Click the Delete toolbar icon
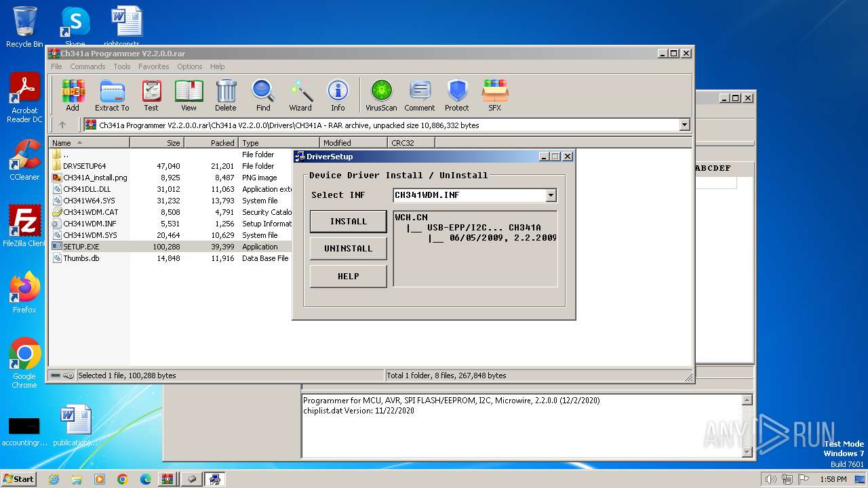The image size is (868, 488). tap(226, 95)
